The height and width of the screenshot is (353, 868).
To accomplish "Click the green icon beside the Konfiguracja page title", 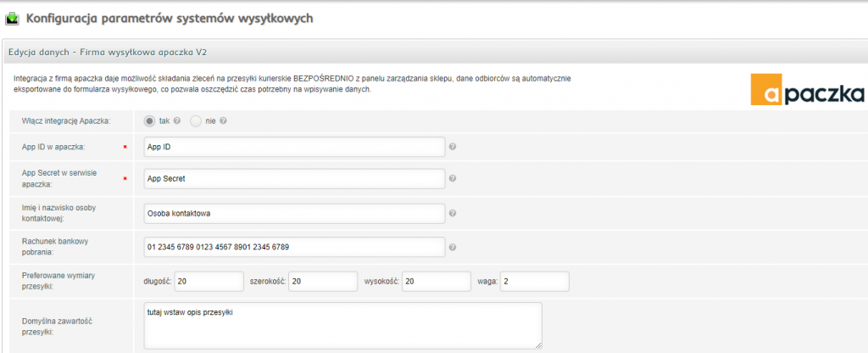I will pos(13,17).
